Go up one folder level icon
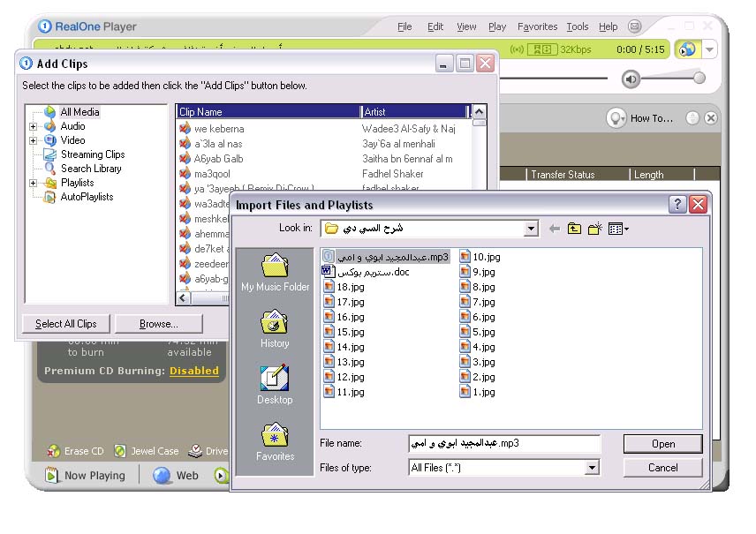The height and width of the screenshot is (534, 756). point(574,229)
